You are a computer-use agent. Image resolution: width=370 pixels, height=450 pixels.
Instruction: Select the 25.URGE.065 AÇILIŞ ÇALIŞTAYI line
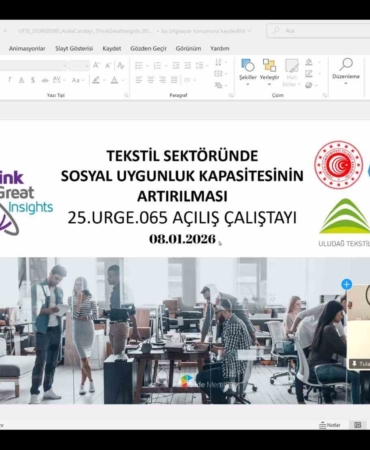(182, 218)
